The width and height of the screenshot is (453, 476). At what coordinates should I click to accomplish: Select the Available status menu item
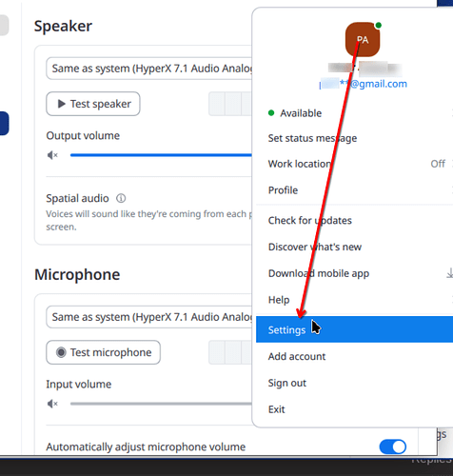[354, 113]
